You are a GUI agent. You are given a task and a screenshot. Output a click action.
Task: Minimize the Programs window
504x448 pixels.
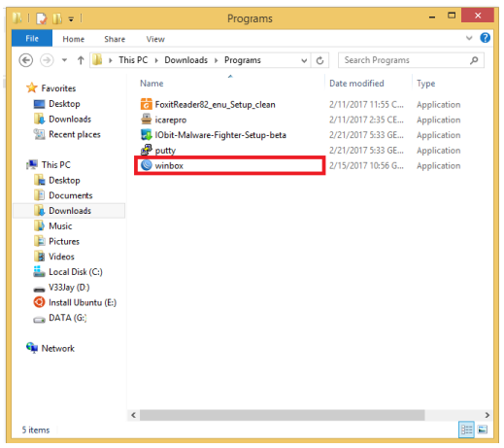432,17
